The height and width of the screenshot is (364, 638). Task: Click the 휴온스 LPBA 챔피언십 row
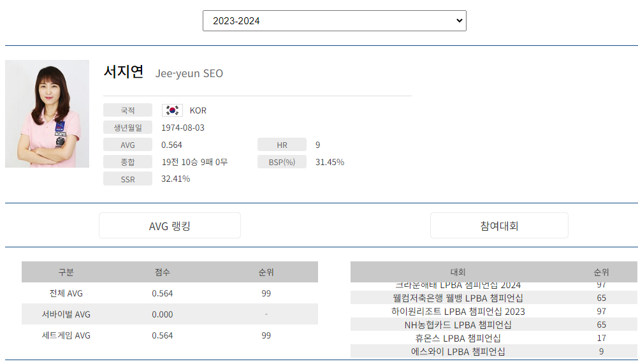coord(493,338)
